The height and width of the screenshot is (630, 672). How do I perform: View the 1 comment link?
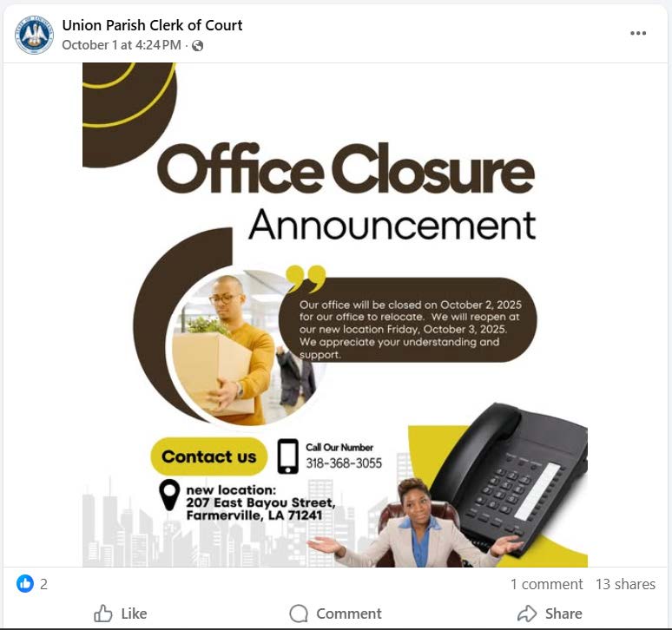pyautogui.click(x=546, y=584)
